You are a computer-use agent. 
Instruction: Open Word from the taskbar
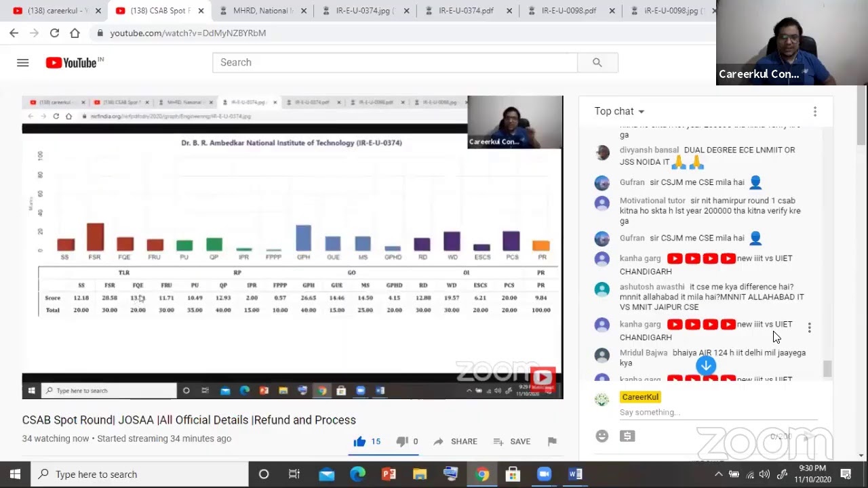coord(575,474)
